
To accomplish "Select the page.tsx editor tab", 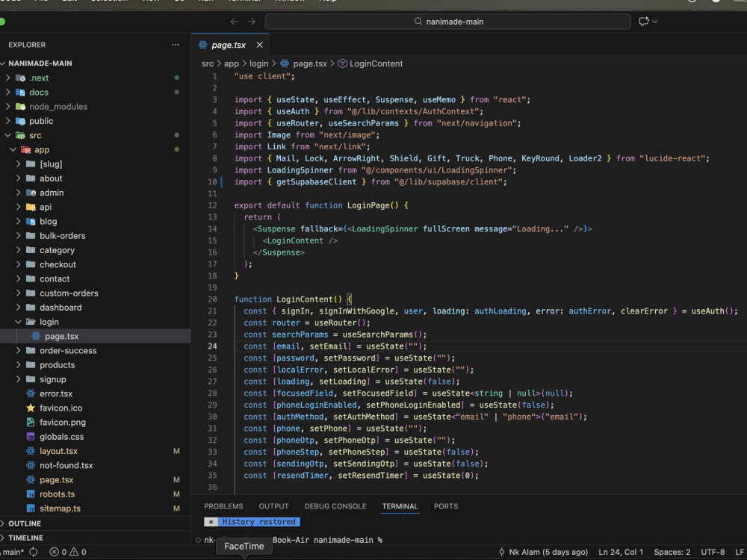I will tap(229, 45).
